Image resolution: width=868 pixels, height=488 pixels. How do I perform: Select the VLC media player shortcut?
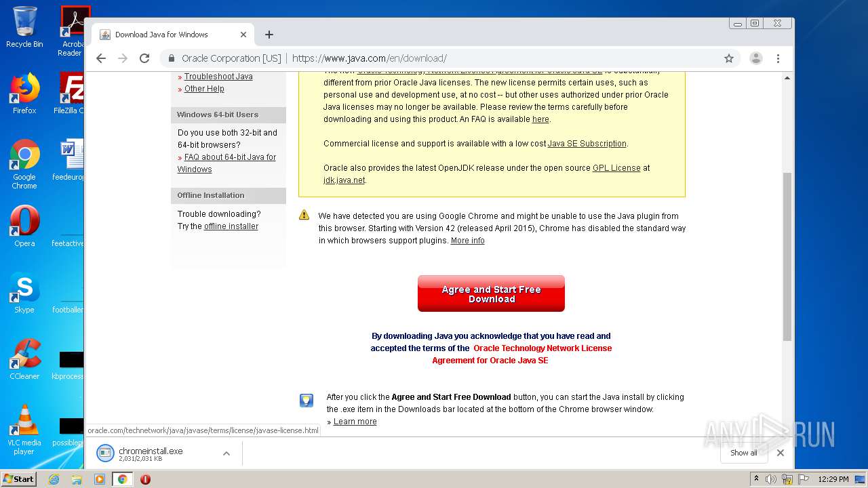click(24, 430)
